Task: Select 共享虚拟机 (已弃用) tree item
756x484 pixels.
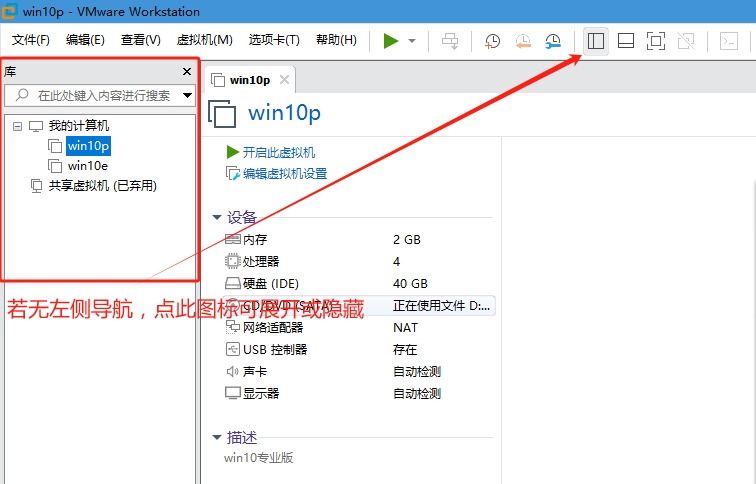Action: point(102,186)
